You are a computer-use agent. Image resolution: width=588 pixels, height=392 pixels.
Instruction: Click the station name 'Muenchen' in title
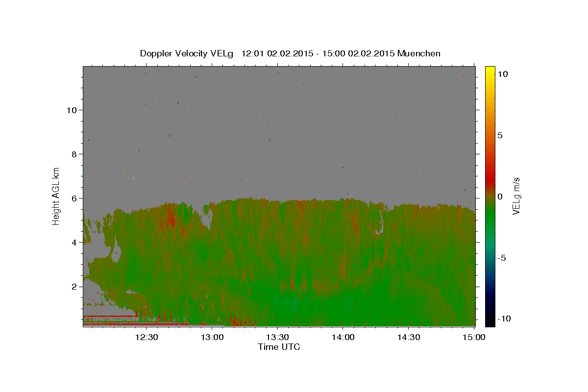[419, 53]
